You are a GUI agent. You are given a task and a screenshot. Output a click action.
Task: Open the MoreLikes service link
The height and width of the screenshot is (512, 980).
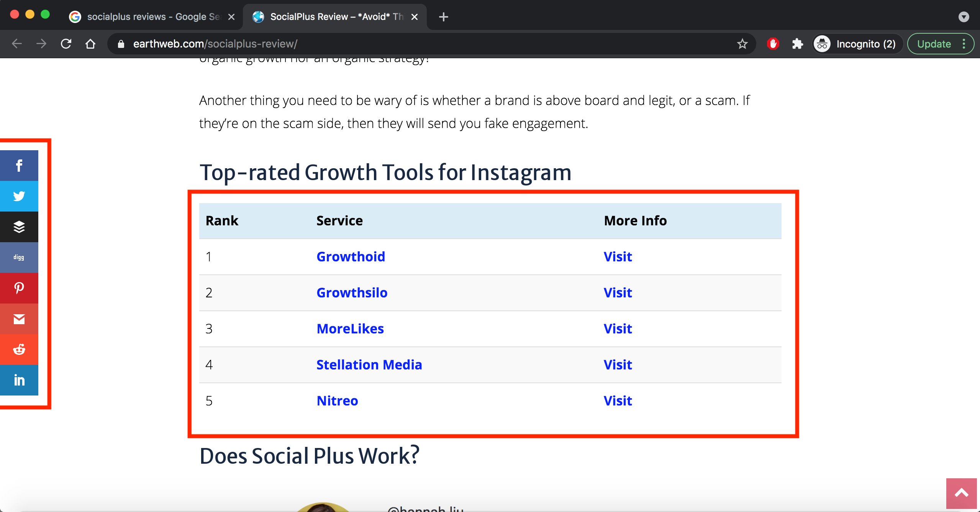pyautogui.click(x=350, y=329)
